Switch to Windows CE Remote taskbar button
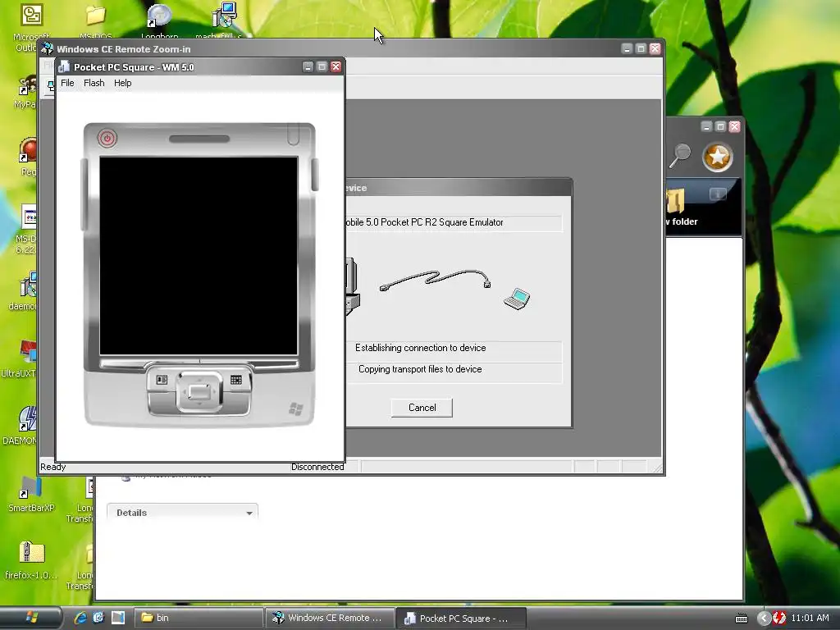The image size is (840, 630). tap(330, 618)
